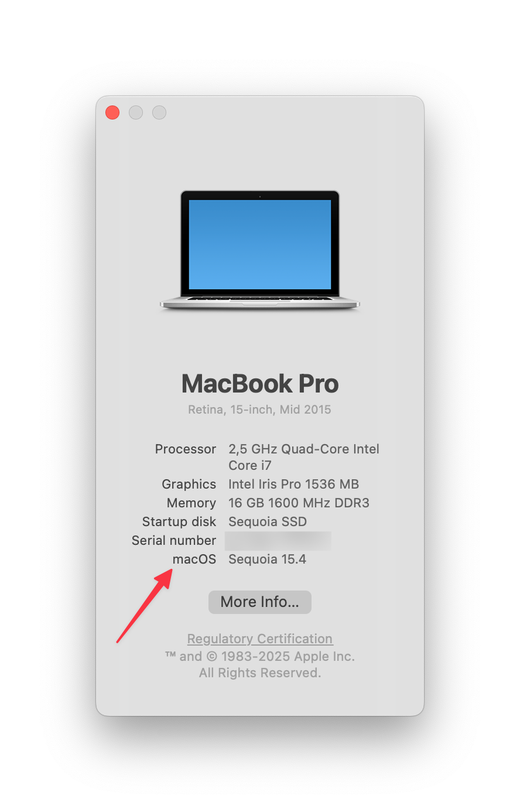Click the Processor label
The height and width of the screenshot is (812, 520).
[186, 449]
